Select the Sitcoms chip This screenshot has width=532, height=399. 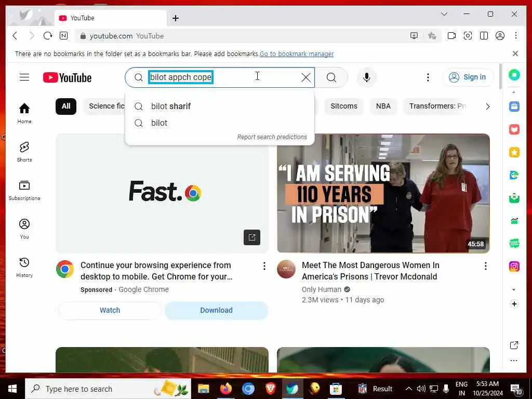[344, 106]
